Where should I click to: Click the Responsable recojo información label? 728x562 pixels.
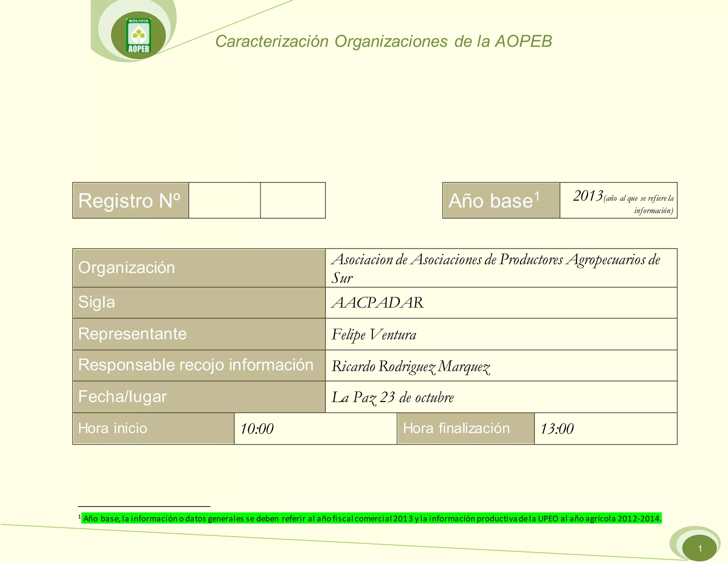click(x=196, y=365)
